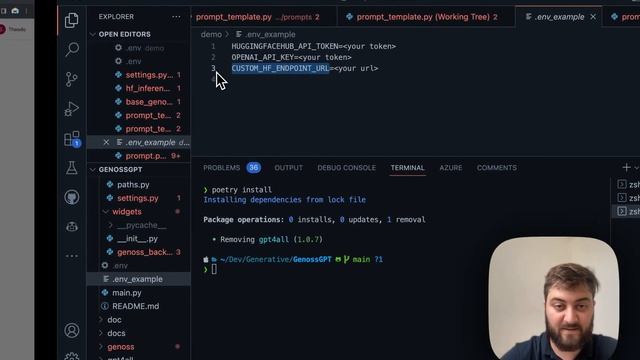
Task: Open settings.py in GENOSSGPT tree
Action: click(139, 198)
